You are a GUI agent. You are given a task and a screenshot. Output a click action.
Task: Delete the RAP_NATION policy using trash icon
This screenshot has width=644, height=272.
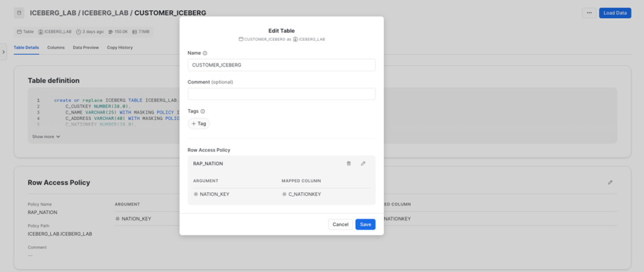coord(348,163)
